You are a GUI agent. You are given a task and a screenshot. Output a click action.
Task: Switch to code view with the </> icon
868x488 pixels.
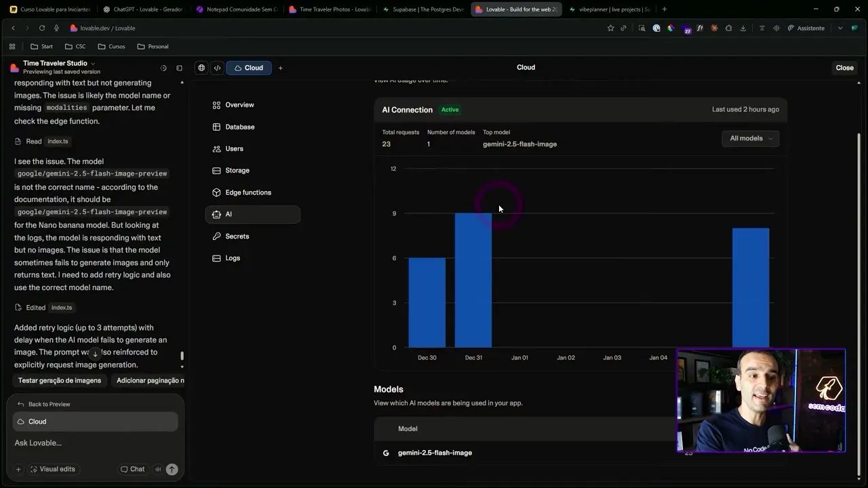(x=217, y=68)
